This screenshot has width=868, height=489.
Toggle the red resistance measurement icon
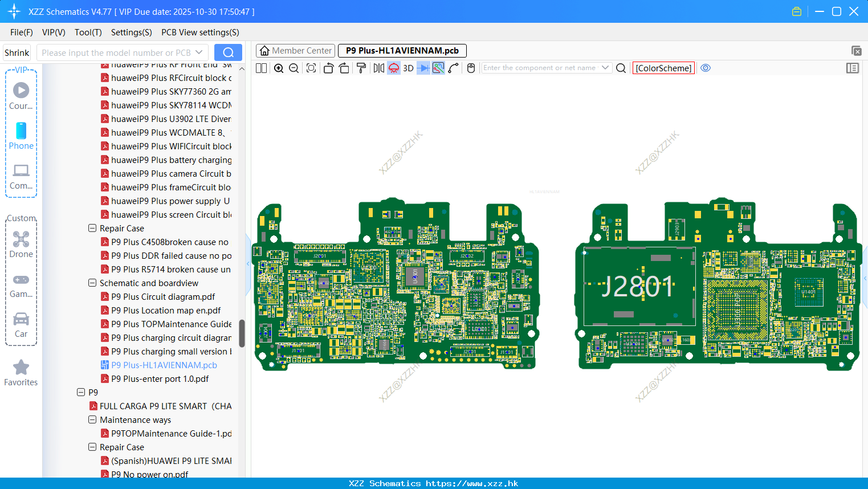coord(394,68)
